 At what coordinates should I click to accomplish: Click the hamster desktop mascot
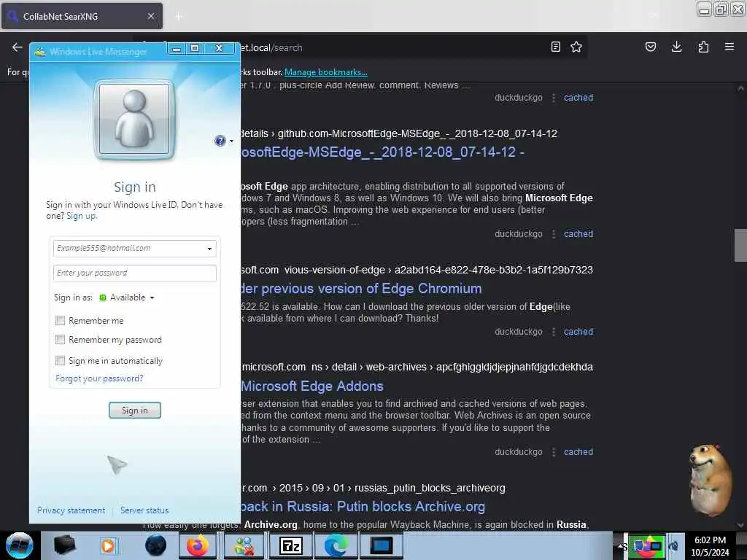[x=711, y=480]
